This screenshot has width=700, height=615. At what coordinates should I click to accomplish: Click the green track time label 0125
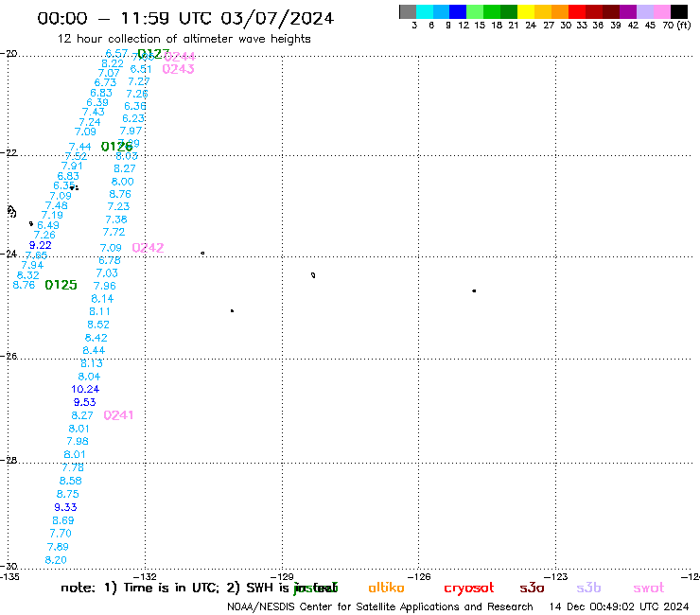click(x=61, y=285)
